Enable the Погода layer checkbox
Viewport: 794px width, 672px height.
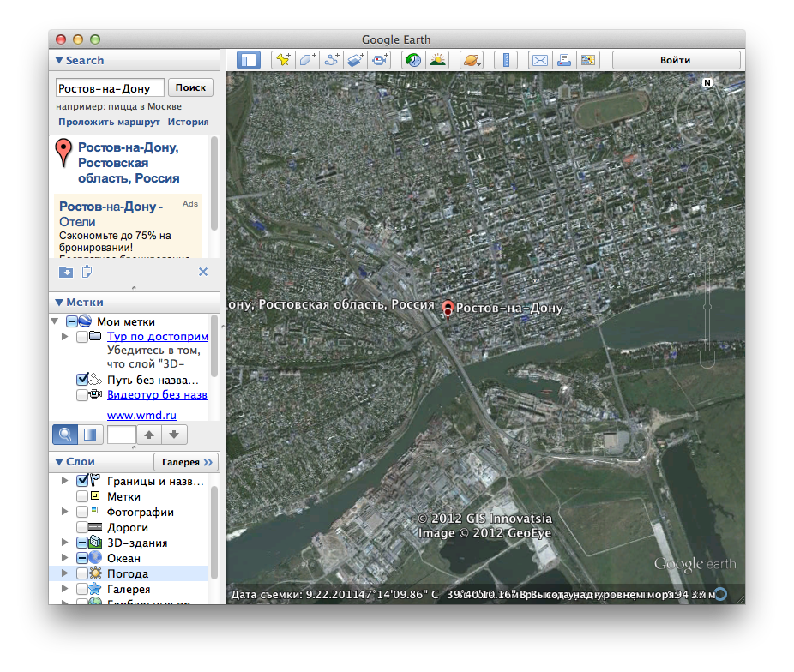pyautogui.click(x=82, y=573)
